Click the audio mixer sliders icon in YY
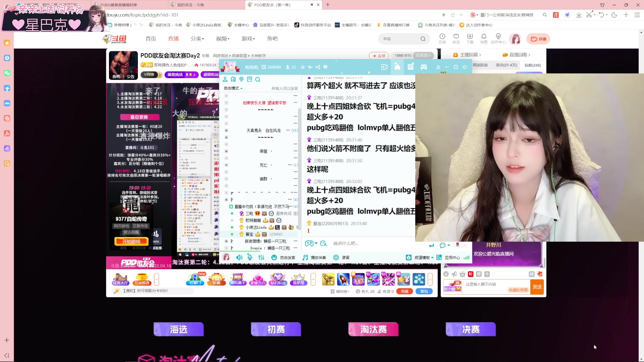Screen dimensions: 644x362 click(261, 257)
